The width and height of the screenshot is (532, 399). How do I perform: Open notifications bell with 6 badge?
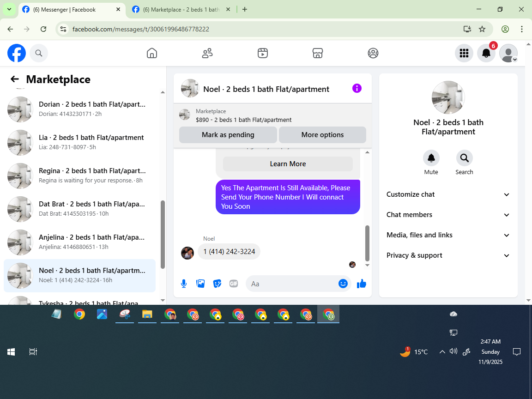click(486, 53)
